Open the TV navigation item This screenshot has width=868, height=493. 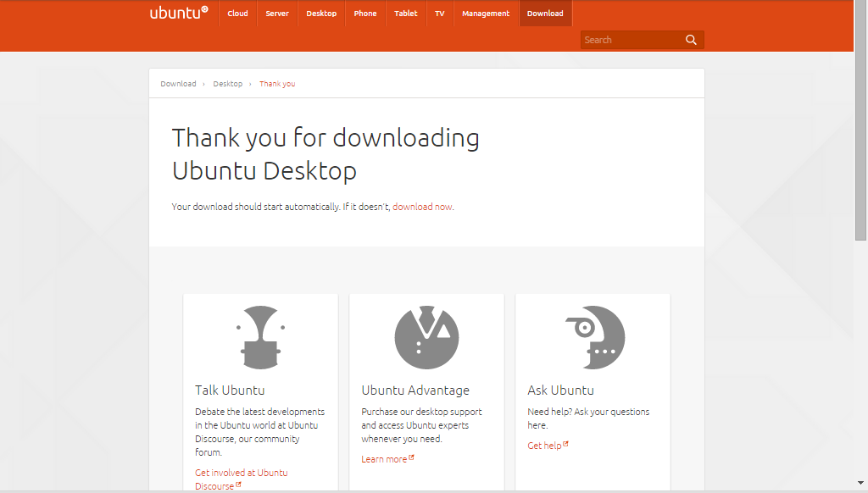coord(440,14)
